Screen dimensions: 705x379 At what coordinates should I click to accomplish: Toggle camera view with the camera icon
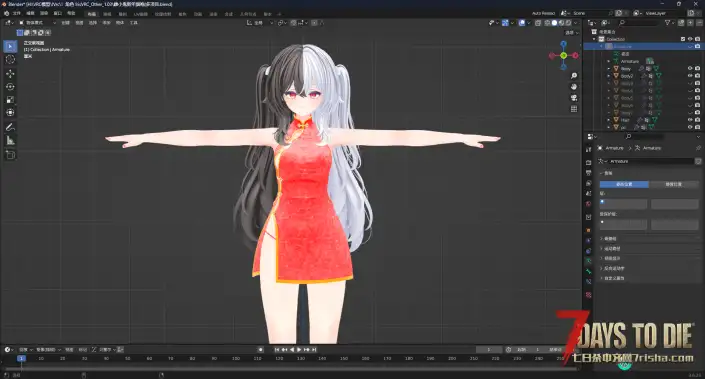(574, 98)
